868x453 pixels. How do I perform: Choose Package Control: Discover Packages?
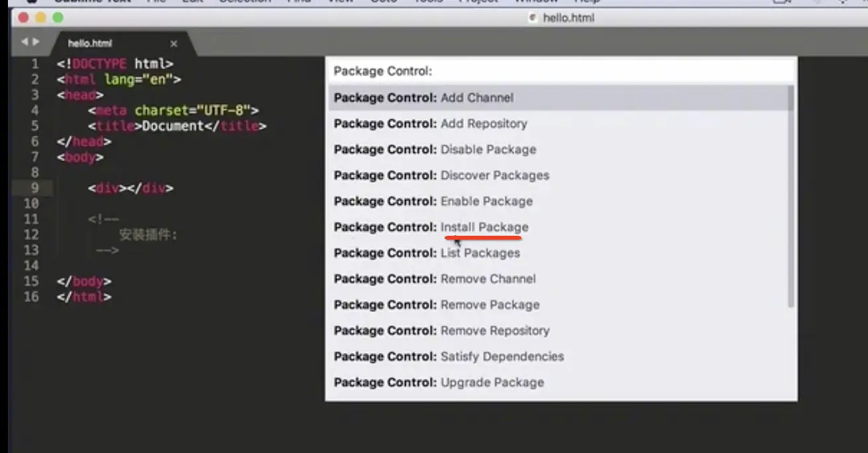click(557, 175)
